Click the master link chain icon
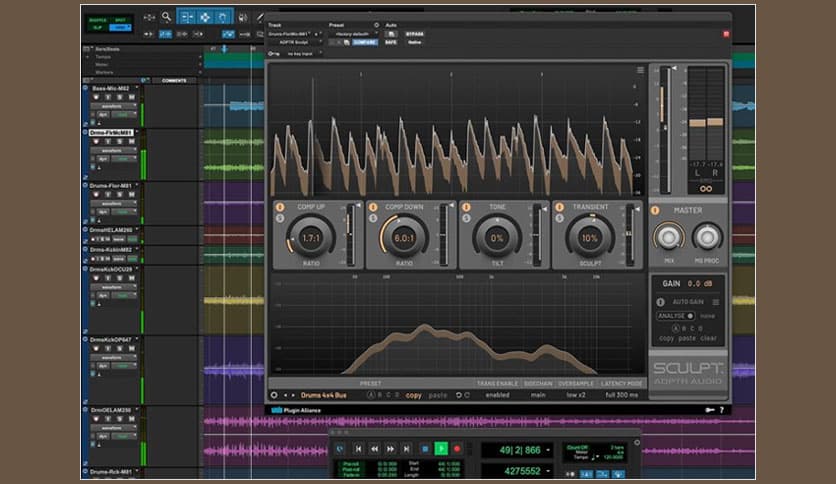Screen dimensions: 836x484 (706, 189)
